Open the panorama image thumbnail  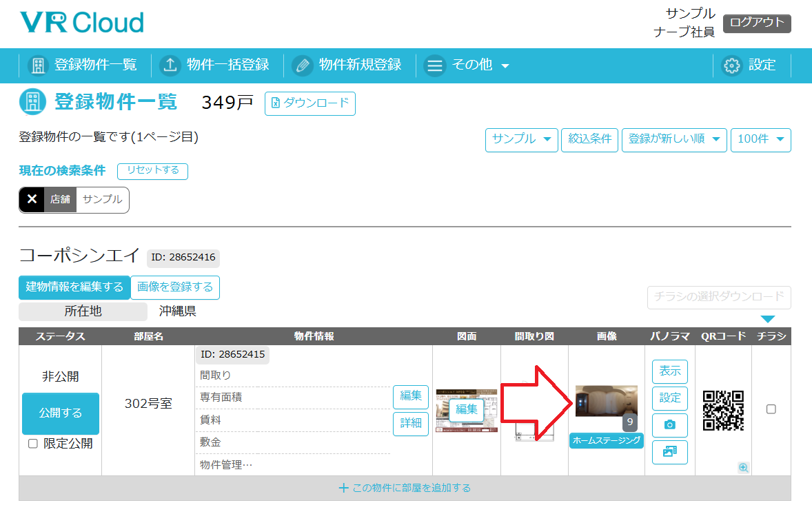pyautogui.click(x=606, y=401)
